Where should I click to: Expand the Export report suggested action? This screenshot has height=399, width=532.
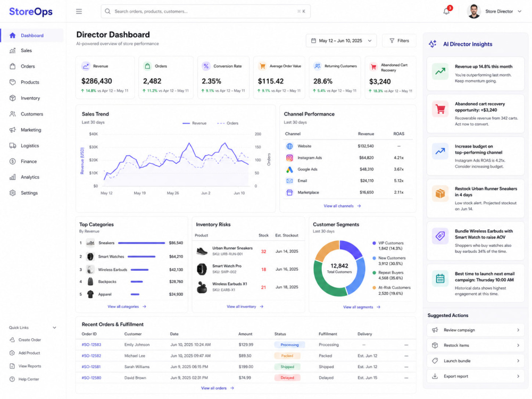pyautogui.click(x=475, y=376)
